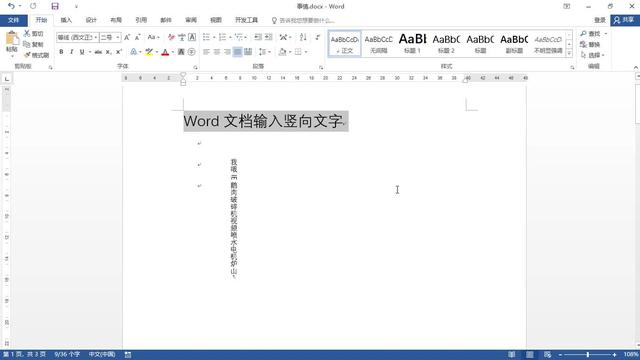The image size is (640, 360).
Task: Click the enclosed character (circled 字) icon
Action: click(191, 52)
